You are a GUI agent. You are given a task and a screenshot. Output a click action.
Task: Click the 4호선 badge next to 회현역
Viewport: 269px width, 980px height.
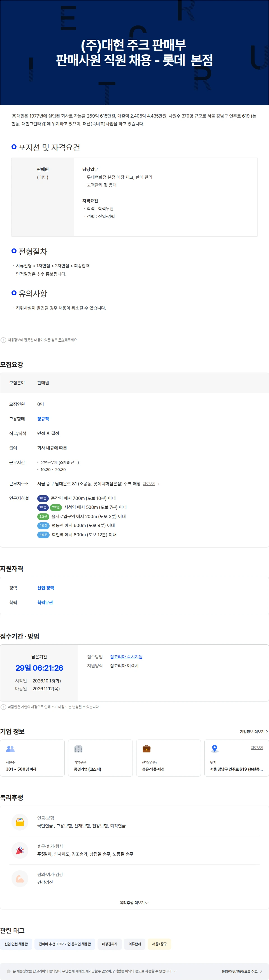click(x=43, y=535)
